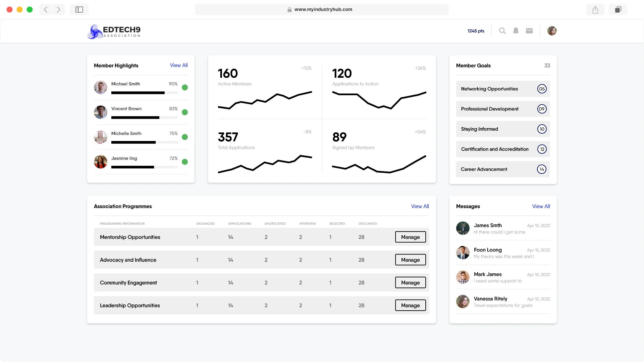The width and height of the screenshot is (644, 362).
Task: Click the messages envelope icon
Action: tap(529, 30)
